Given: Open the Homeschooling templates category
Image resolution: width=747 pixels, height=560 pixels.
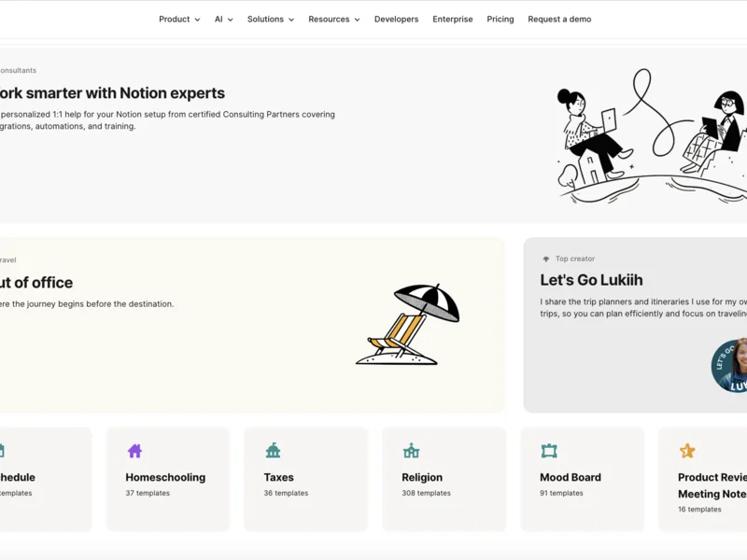Looking at the screenshot, I should coord(168,479).
